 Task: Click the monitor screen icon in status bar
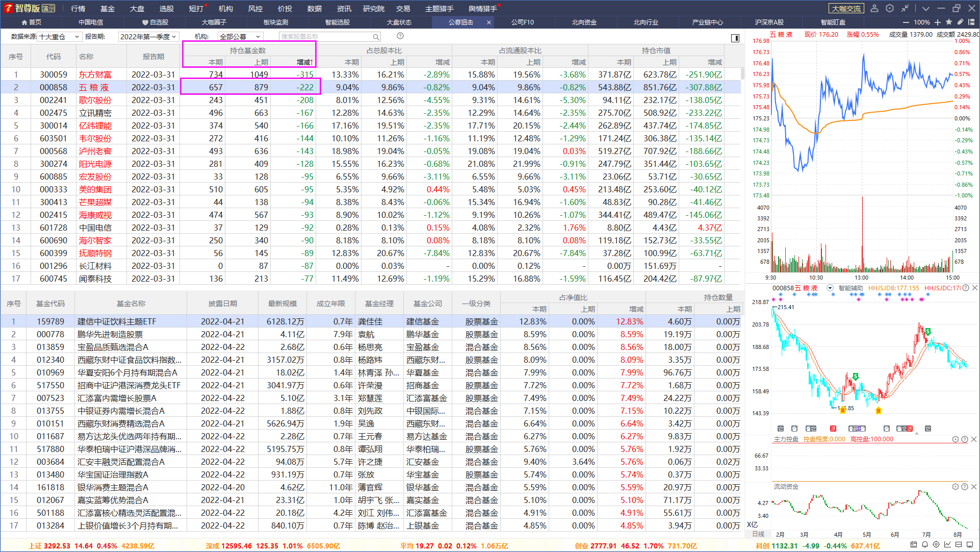pos(970,545)
